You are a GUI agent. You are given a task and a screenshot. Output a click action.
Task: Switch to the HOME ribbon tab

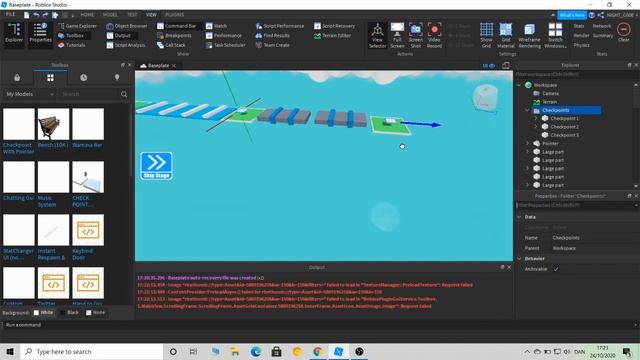point(87,15)
